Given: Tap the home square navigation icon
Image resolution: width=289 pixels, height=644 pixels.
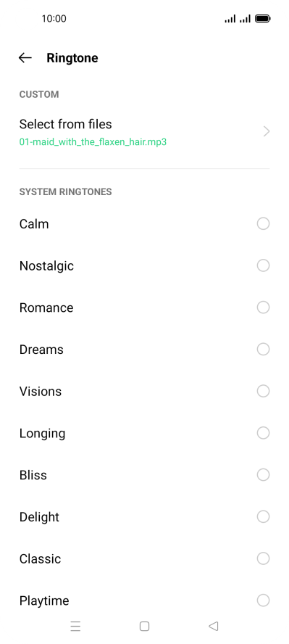Looking at the screenshot, I should tap(144, 626).
